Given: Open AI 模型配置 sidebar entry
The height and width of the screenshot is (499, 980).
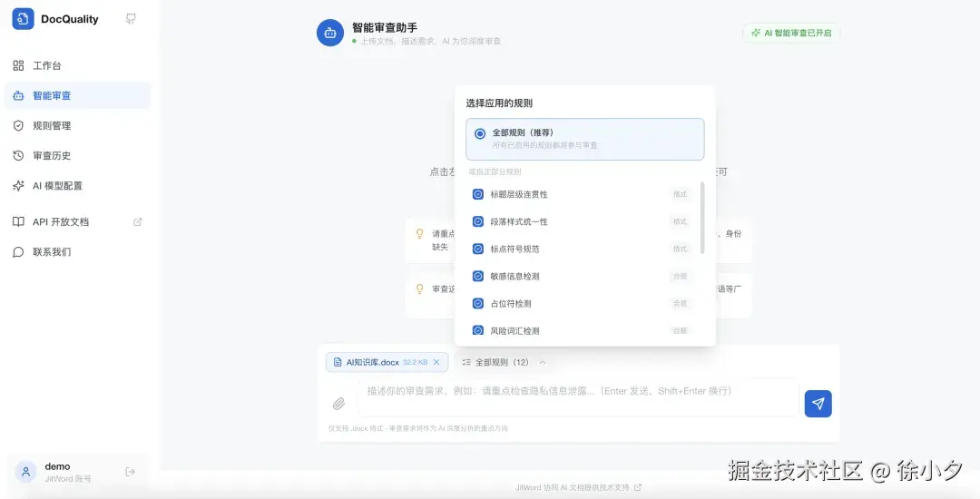Looking at the screenshot, I should (77, 185).
